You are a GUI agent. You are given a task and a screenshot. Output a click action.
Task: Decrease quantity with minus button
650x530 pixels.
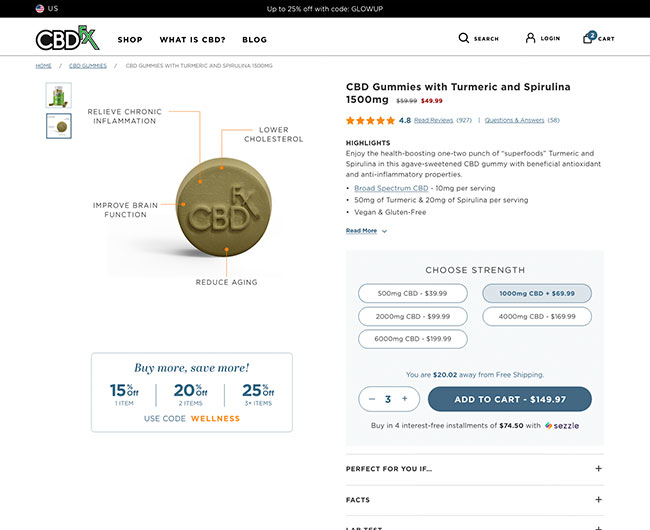371,398
